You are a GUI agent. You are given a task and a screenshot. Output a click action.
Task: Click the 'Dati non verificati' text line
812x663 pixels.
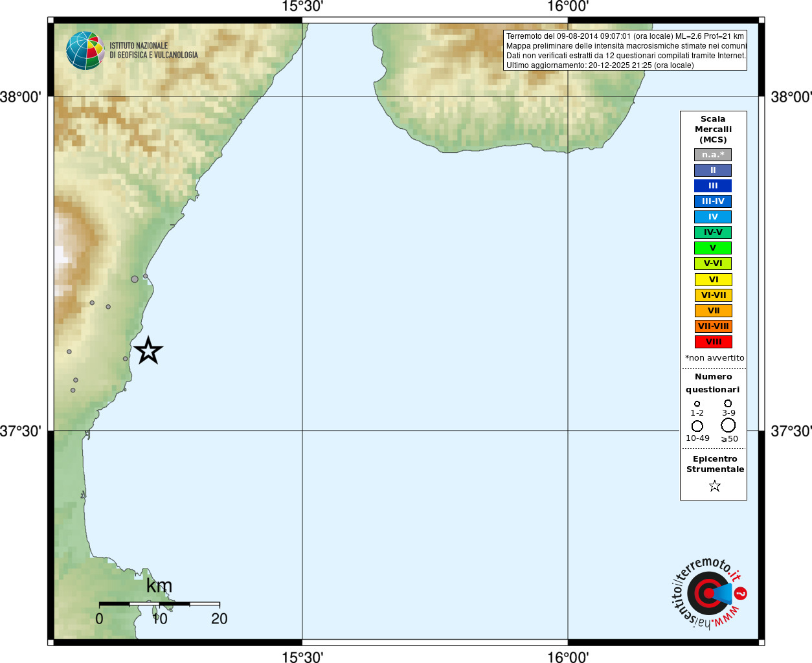[x=626, y=56]
